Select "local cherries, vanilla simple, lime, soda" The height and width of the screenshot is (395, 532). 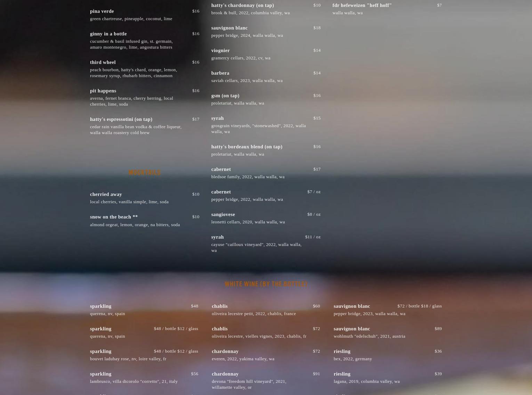coord(129,202)
